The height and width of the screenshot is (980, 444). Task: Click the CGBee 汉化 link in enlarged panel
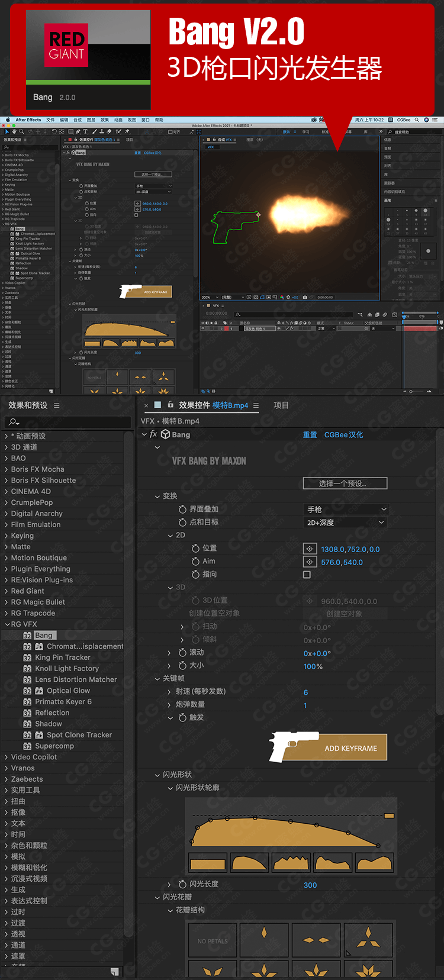tap(344, 434)
